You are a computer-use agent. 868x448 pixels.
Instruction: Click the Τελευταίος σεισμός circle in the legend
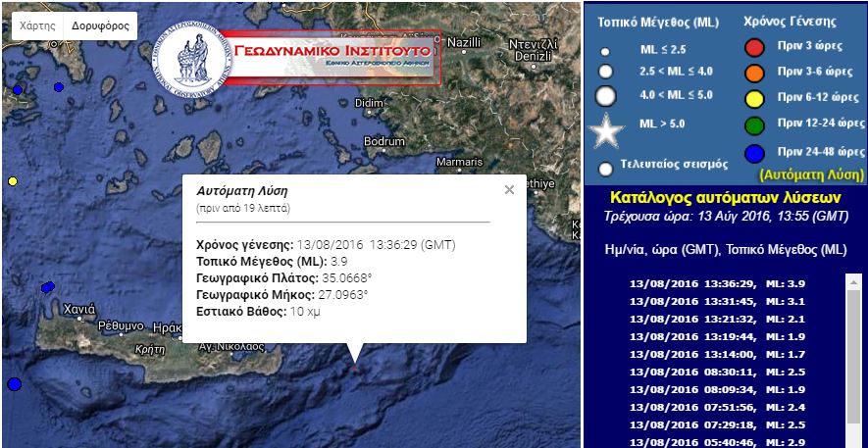click(x=605, y=168)
